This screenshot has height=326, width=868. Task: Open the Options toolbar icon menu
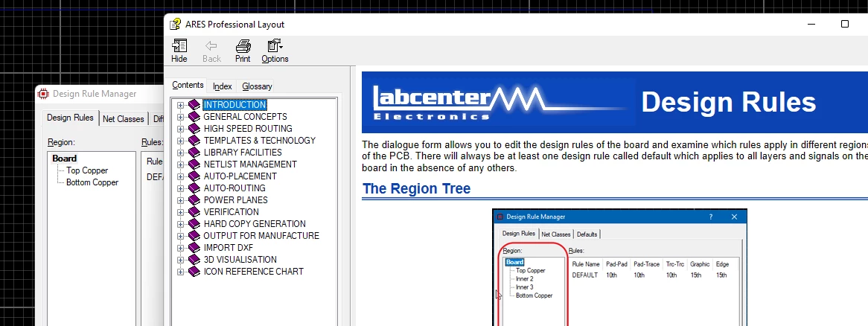pyautogui.click(x=275, y=46)
